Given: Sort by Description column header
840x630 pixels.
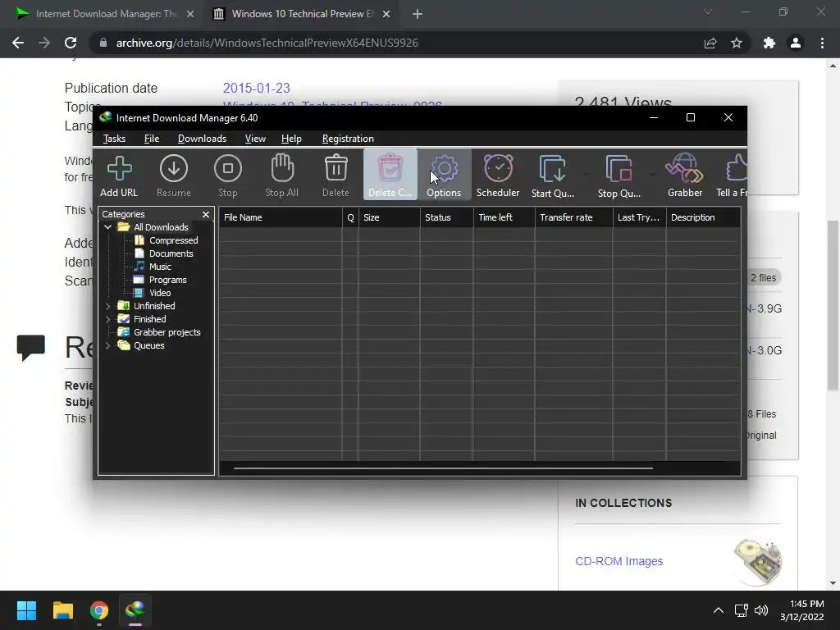Looking at the screenshot, I should (703, 217).
